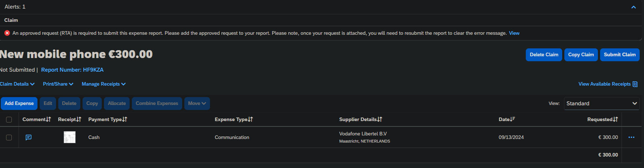Click the View link in alert message

[514, 33]
